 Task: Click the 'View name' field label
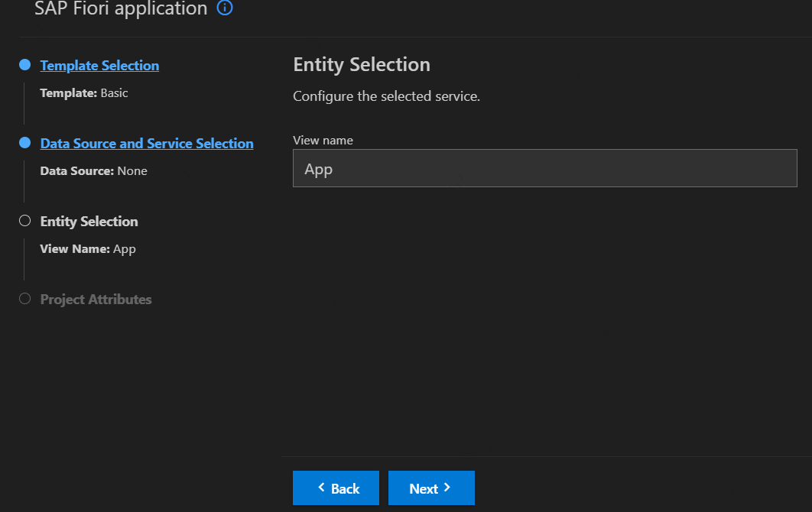(x=323, y=141)
